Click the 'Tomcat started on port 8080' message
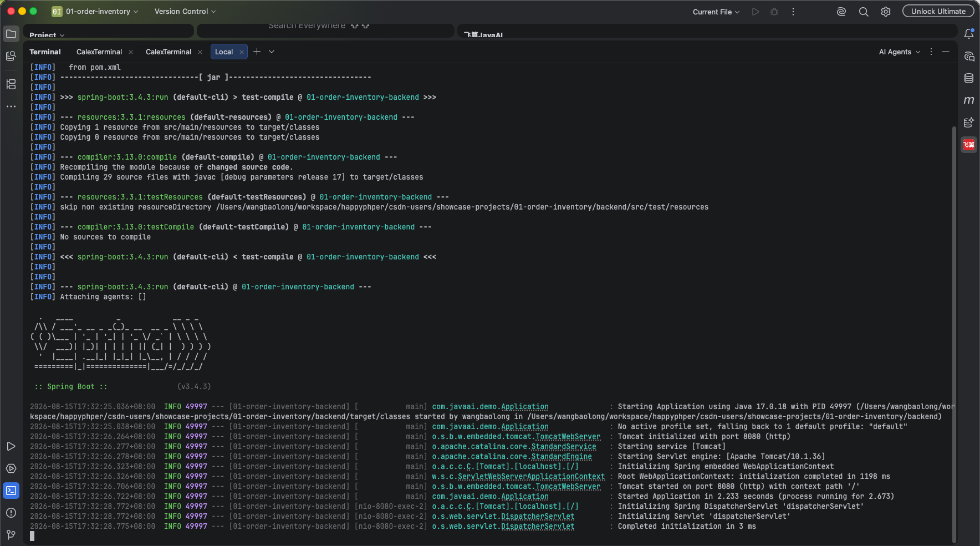 tap(739, 487)
